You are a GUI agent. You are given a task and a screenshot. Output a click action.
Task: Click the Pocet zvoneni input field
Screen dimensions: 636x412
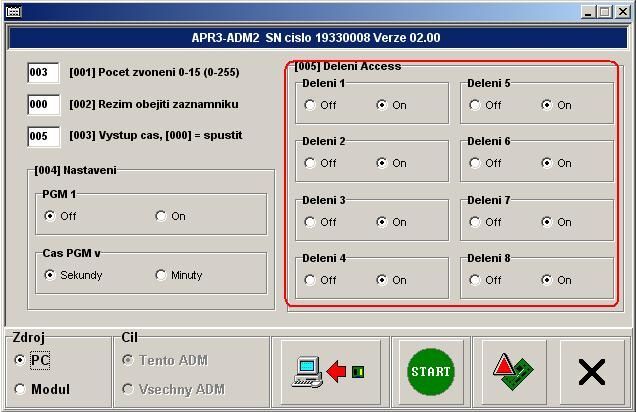tap(43, 73)
